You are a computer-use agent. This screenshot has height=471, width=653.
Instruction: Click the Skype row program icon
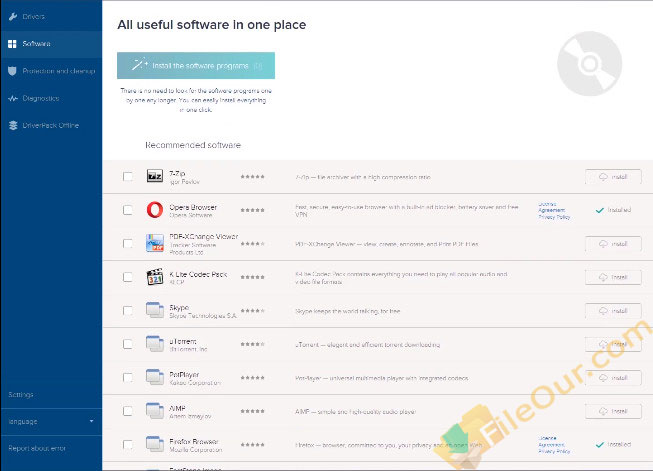(155, 310)
